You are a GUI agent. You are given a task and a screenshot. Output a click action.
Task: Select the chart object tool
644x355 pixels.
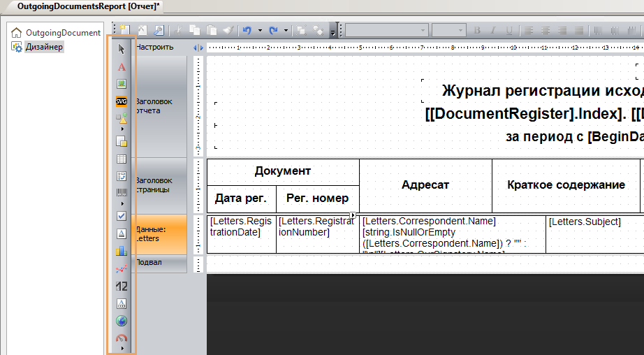(x=122, y=250)
